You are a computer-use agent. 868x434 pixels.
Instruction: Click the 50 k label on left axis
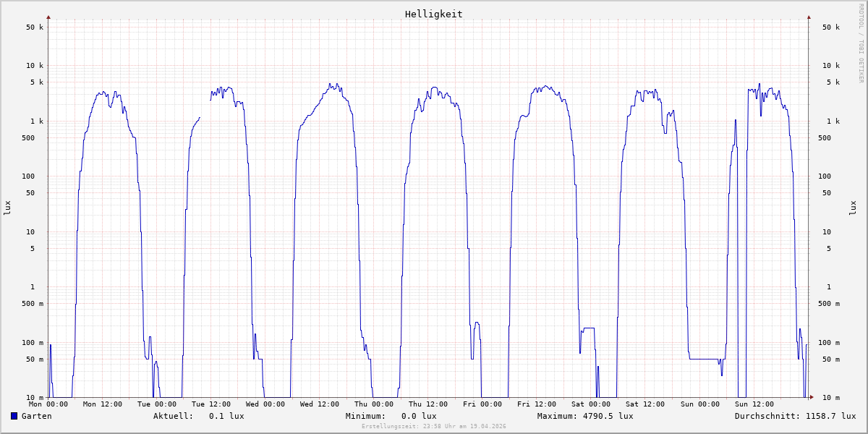coord(35,27)
